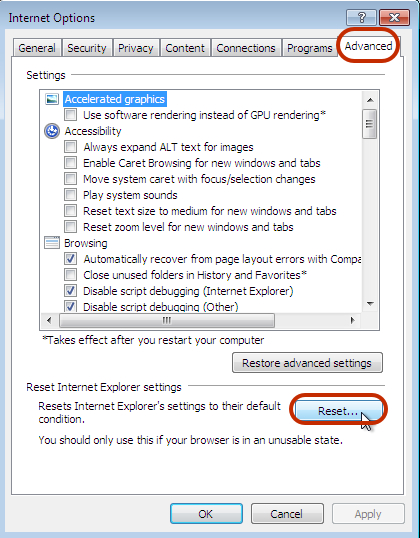Click the horizontal scroll left arrow
Viewport: 420px width, 538px height.
click(49, 320)
